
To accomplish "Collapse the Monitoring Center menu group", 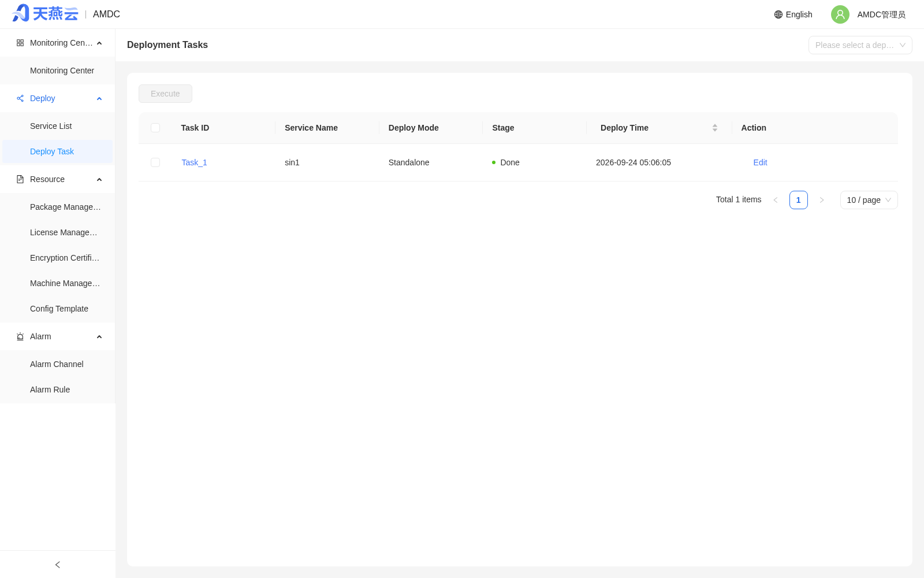I will tap(99, 43).
